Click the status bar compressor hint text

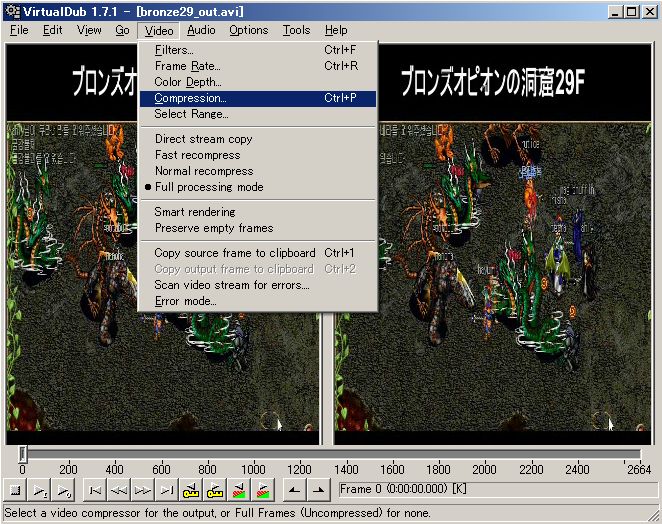(217, 513)
